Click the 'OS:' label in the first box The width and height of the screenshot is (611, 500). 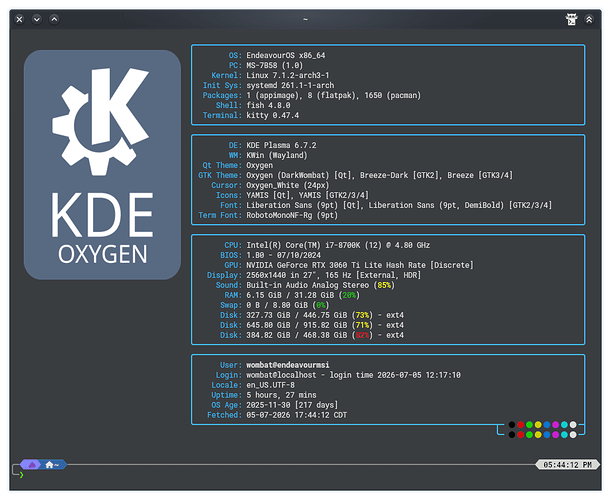235,55
